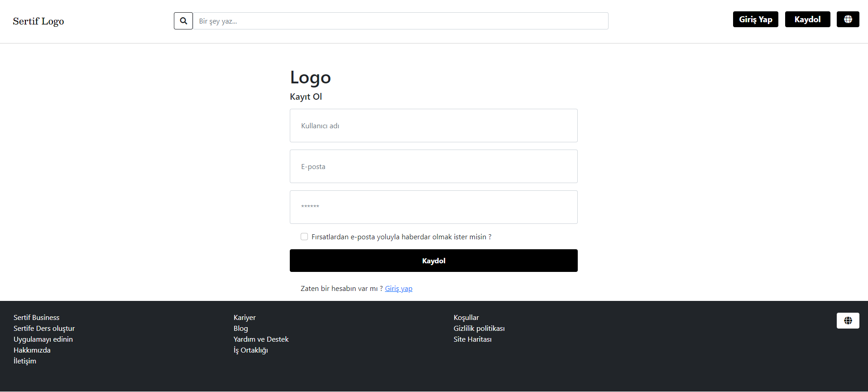
Task: Open the language globe icon in header
Action: point(847,19)
